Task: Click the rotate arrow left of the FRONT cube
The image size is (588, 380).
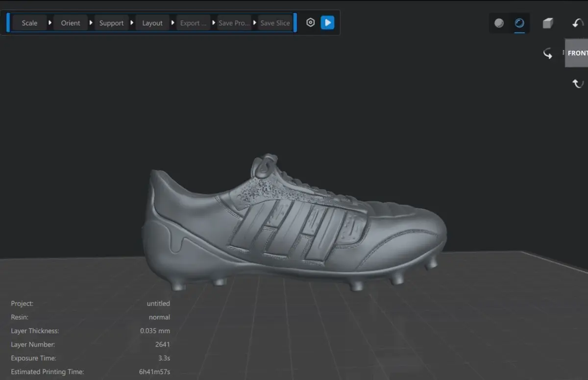Action: click(x=547, y=53)
